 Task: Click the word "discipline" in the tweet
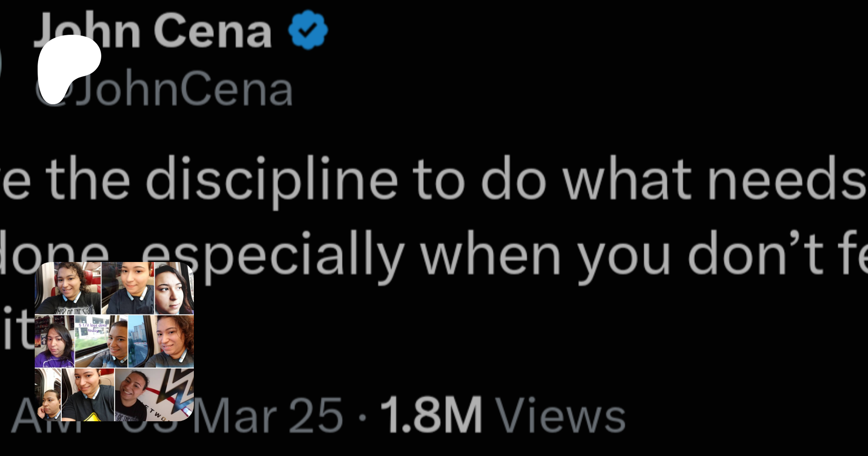pyautogui.click(x=271, y=180)
